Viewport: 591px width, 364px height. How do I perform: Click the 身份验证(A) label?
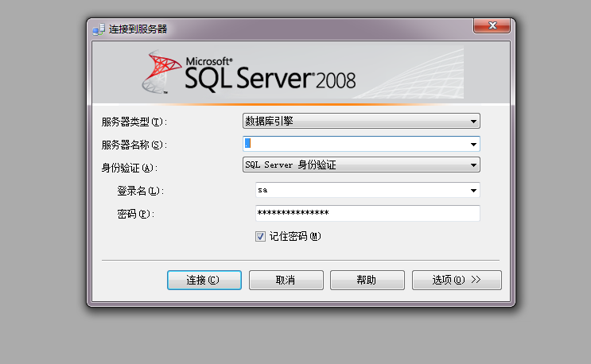[130, 168]
